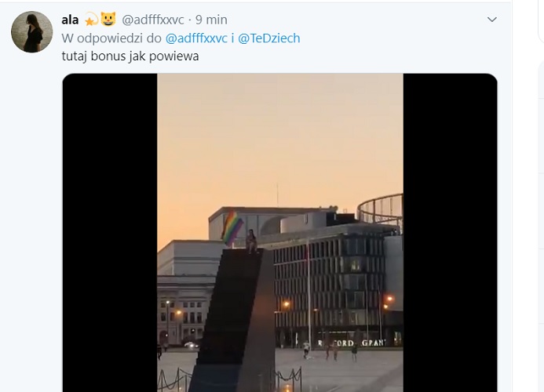The width and height of the screenshot is (544, 392).
Task: Click the rainbow flag in the video
Action: pos(232,228)
